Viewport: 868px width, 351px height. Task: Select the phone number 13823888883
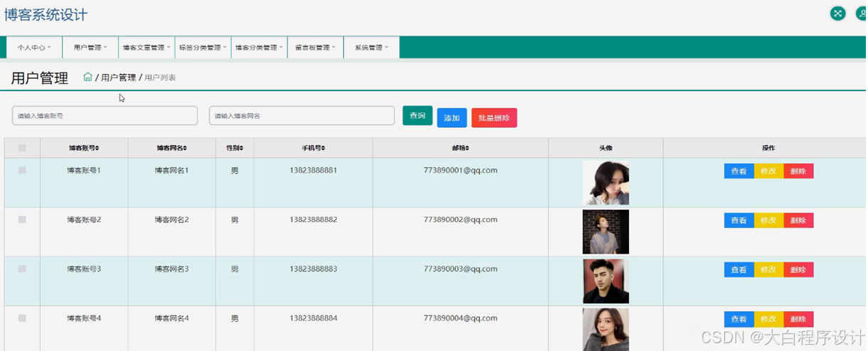313,269
